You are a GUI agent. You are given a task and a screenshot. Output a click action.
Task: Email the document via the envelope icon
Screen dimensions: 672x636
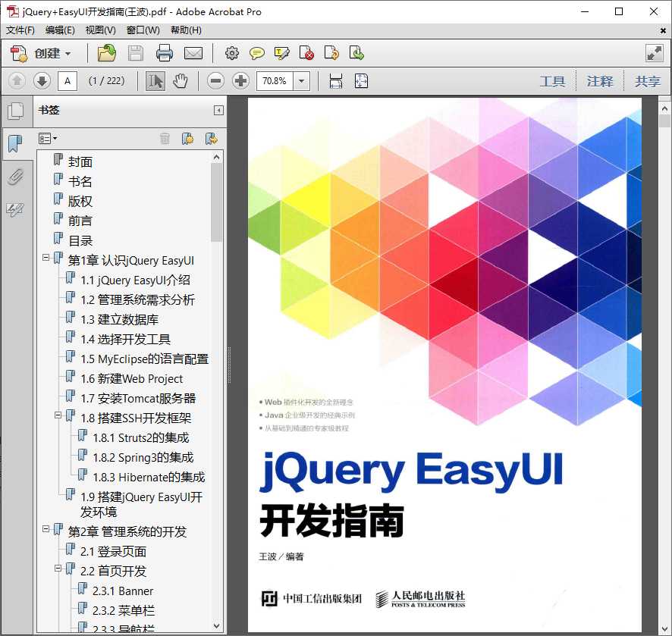pos(193,53)
